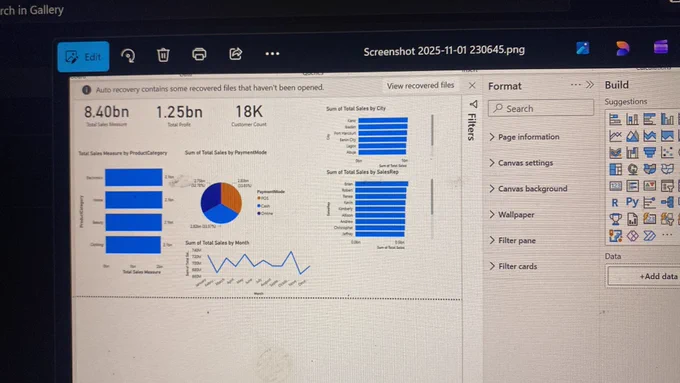680x383 pixels.
Task: Open the three-dot more menu in Photos toolbar
Action: point(272,53)
